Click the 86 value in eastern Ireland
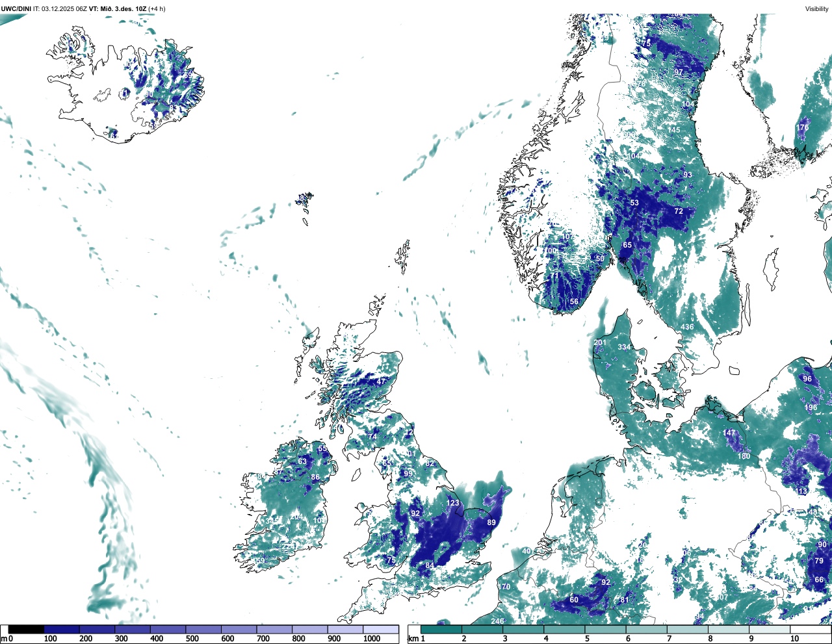The image size is (832, 644). (315, 477)
